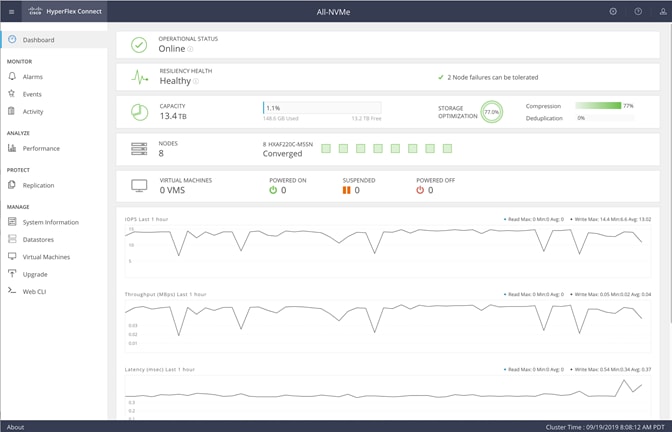Click the capacity pie chart icon
The image size is (672, 432).
139,112
